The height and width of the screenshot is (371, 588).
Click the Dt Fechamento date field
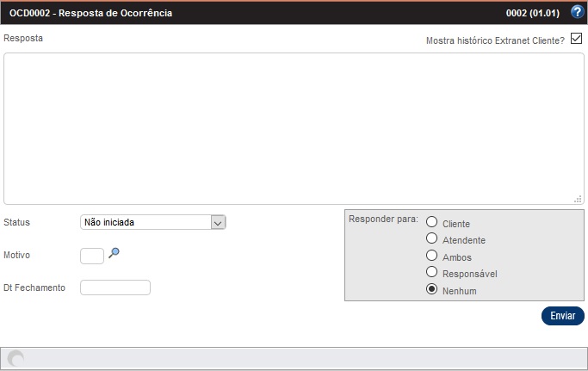(115, 288)
